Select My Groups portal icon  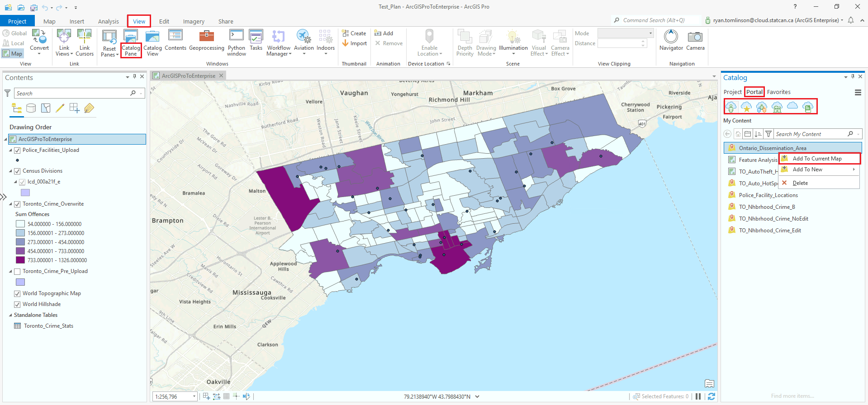pyautogui.click(x=762, y=107)
